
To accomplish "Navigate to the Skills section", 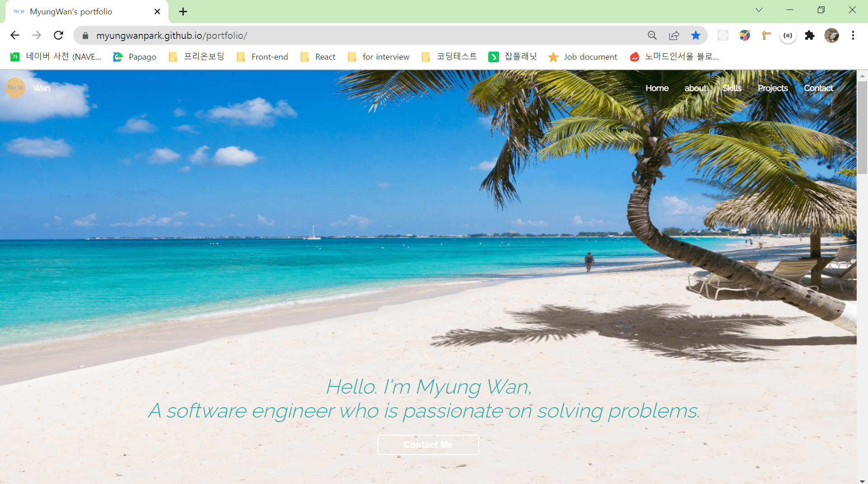I will (x=732, y=88).
